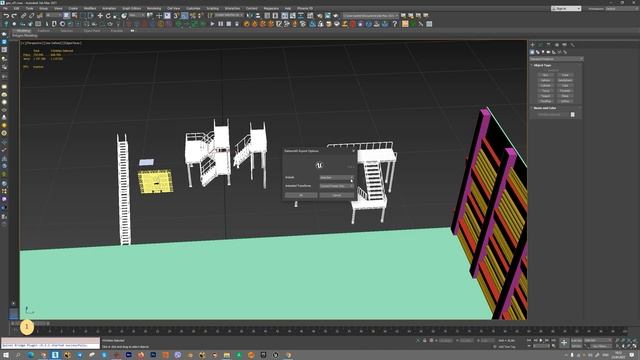
Task: Open the Rendering menu
Action: coord(154,8)
